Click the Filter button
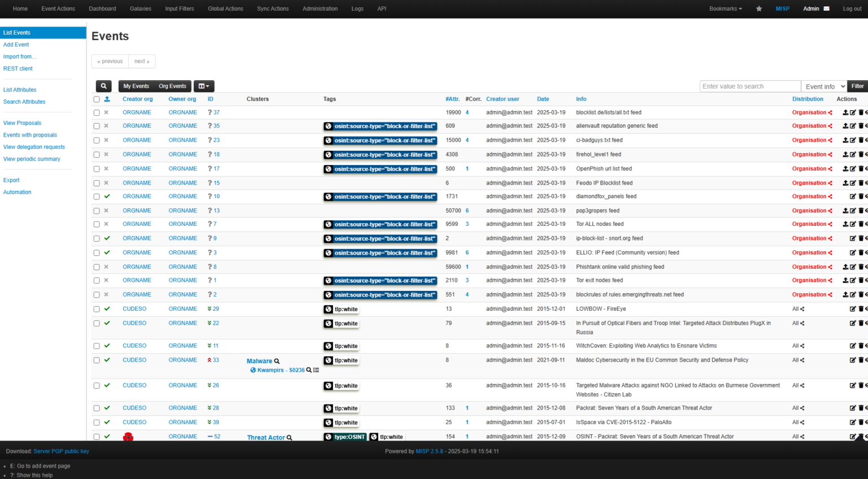This screenshot has height=479, width=868. tap(857, 86)
